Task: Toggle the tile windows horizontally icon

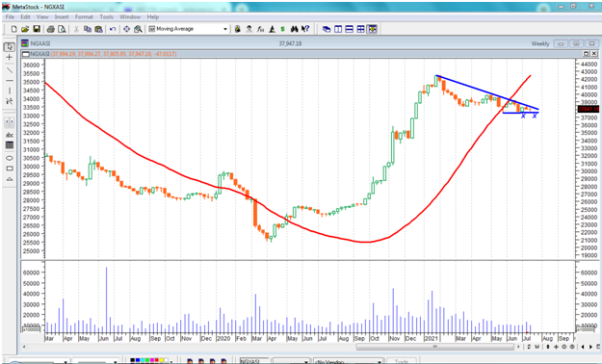Action: (x=350, y=29)
